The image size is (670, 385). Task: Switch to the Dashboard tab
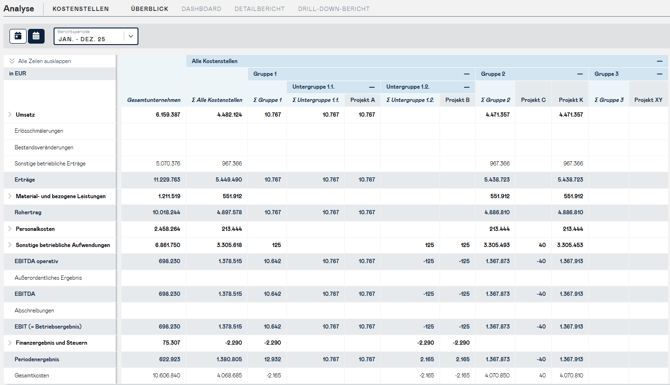point(201,9)
